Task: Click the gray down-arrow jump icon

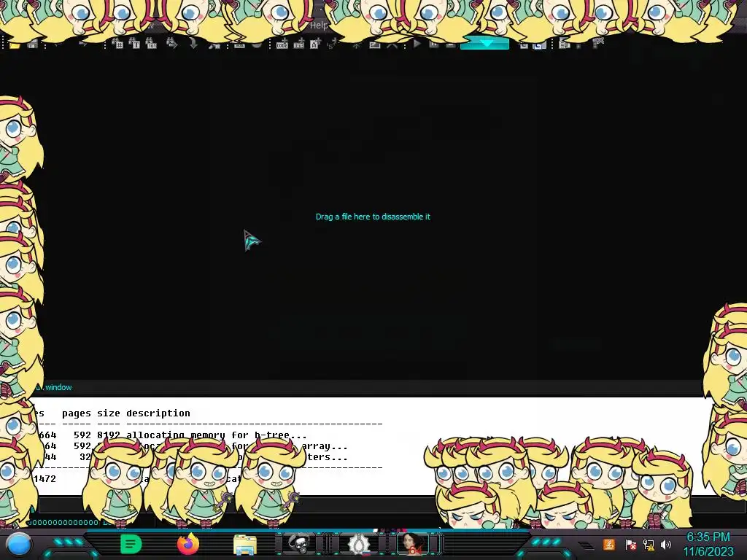Action: pos(193,44)
